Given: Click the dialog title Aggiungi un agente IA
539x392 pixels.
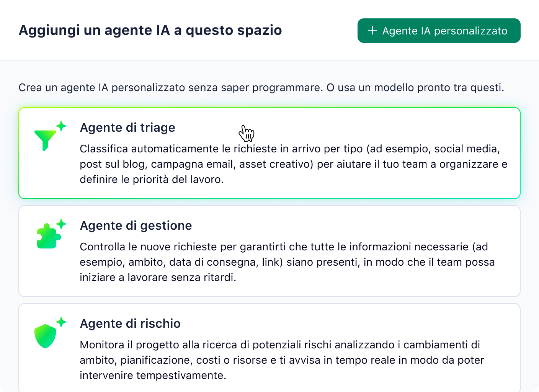Looking at the screenshot, I should click(x=150, y=30).
